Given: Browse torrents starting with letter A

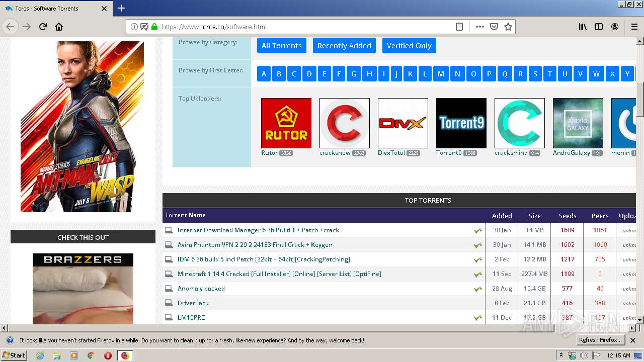Looking at the screenshot, I should 264,74.
